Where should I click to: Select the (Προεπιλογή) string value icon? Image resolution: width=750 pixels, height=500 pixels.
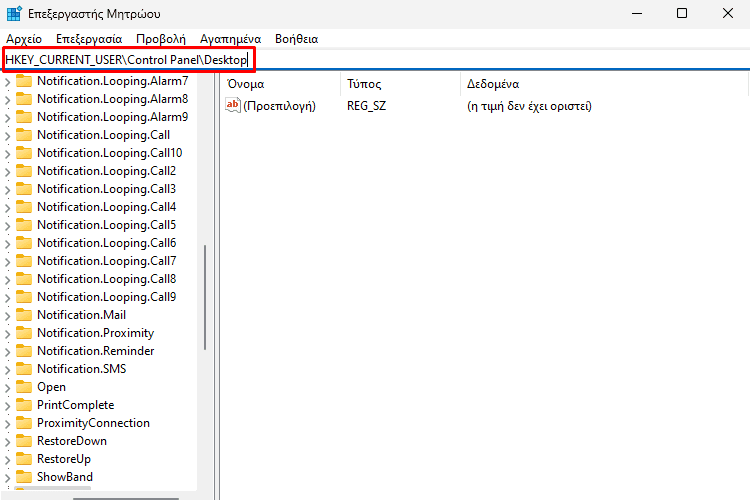click(232, 105)
